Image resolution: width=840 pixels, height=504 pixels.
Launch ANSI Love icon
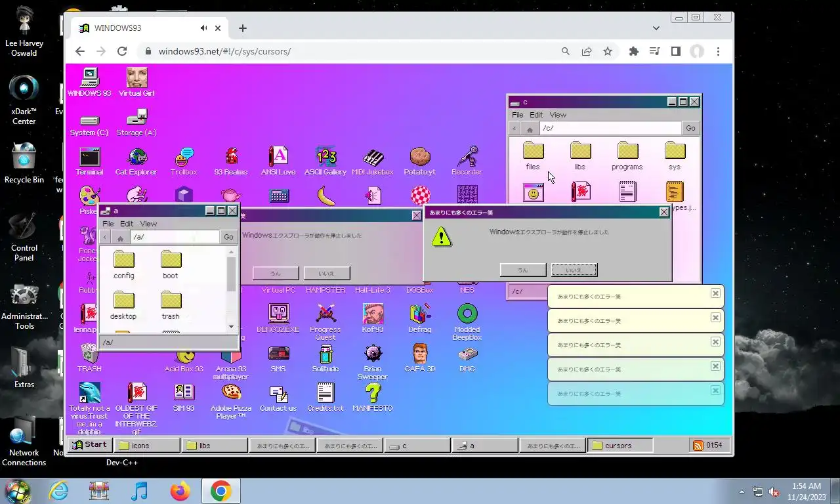[278, 161]
